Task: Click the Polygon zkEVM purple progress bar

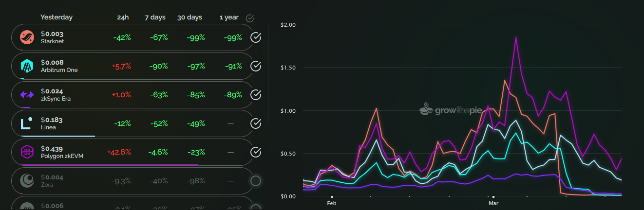Action: [x=109, y=165]
